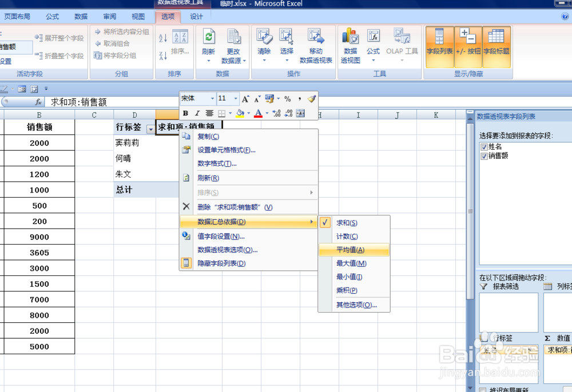Click sort ascending A-Z icon
572x392 pixels.
(x=163, y=38)
